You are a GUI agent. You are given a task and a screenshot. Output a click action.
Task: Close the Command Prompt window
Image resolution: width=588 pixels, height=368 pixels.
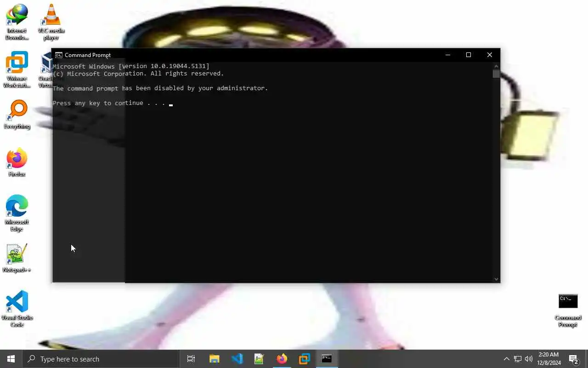[490, 55]
